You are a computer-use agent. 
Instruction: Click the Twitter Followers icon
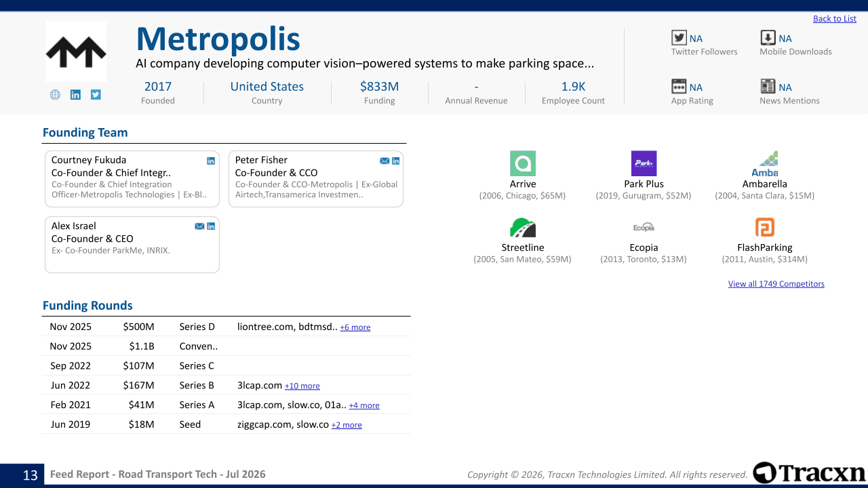point(679,38)
